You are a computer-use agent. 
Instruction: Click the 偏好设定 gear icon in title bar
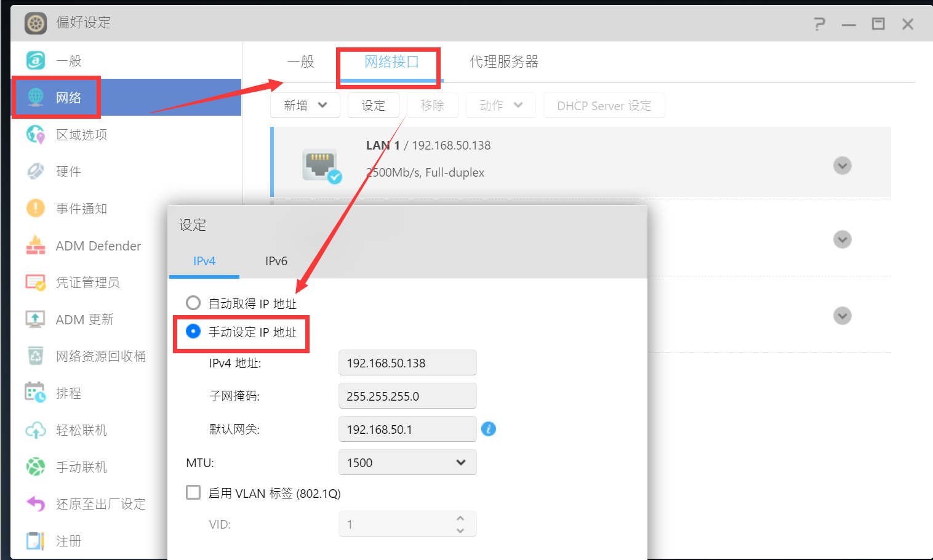pyautogui.click(x=36, y=23)
